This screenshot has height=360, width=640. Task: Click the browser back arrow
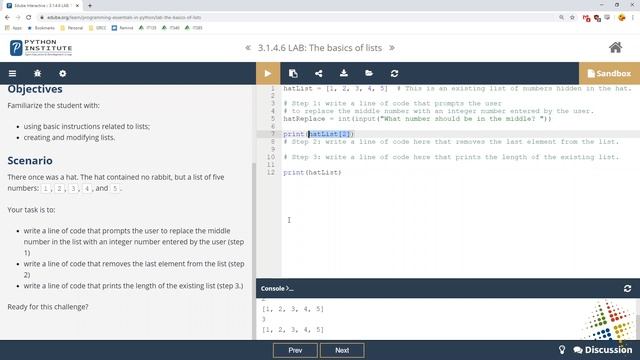tap(7, 18)
